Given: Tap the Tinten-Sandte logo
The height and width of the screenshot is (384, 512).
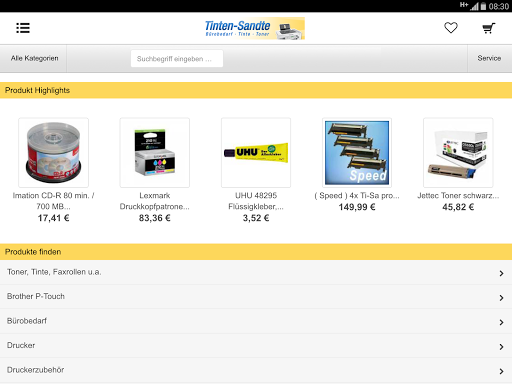Looking at the screenshot, I should [x=255, y=28].
